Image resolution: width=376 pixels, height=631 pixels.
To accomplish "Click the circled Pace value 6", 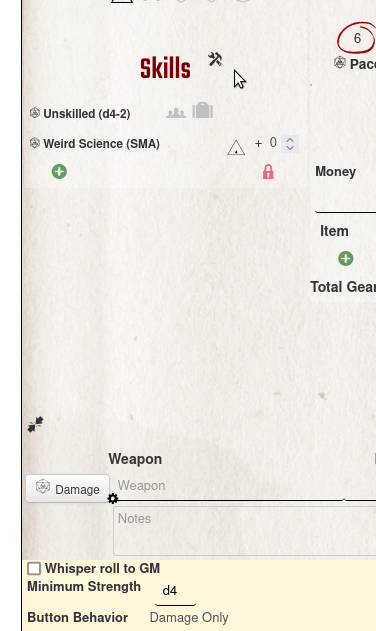I will tap(357, 38).
